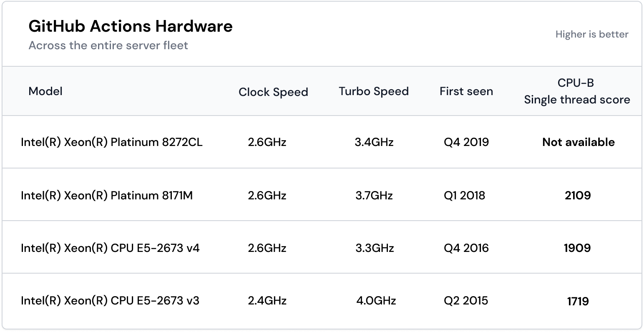Click the CPU-B Single thread score header

577,91
